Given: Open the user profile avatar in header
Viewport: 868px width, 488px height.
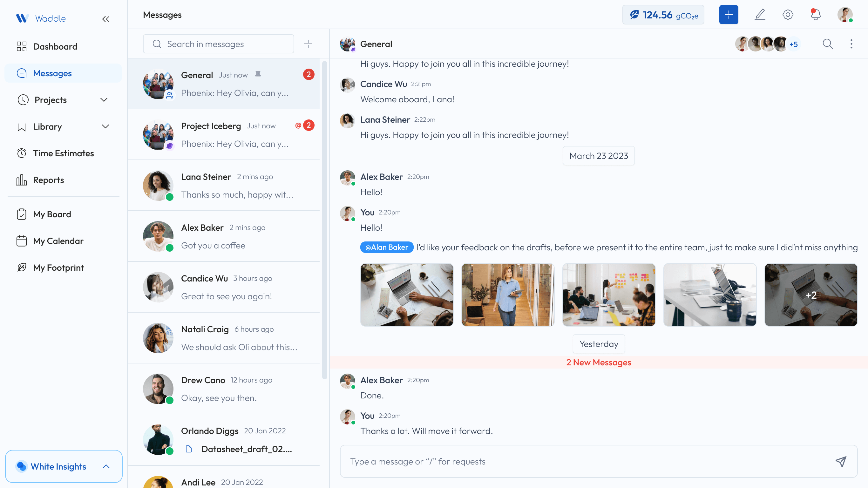Looking at the screenshot, I should point(845,15).
